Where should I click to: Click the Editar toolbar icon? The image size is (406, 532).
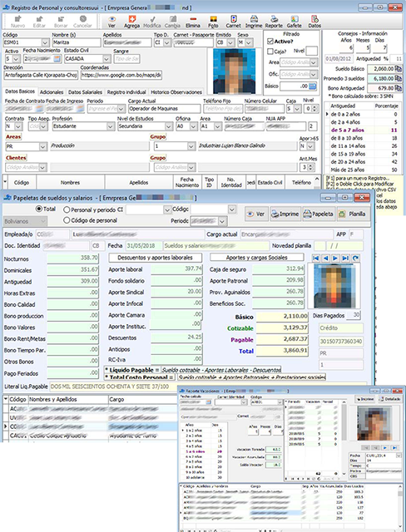39,19
